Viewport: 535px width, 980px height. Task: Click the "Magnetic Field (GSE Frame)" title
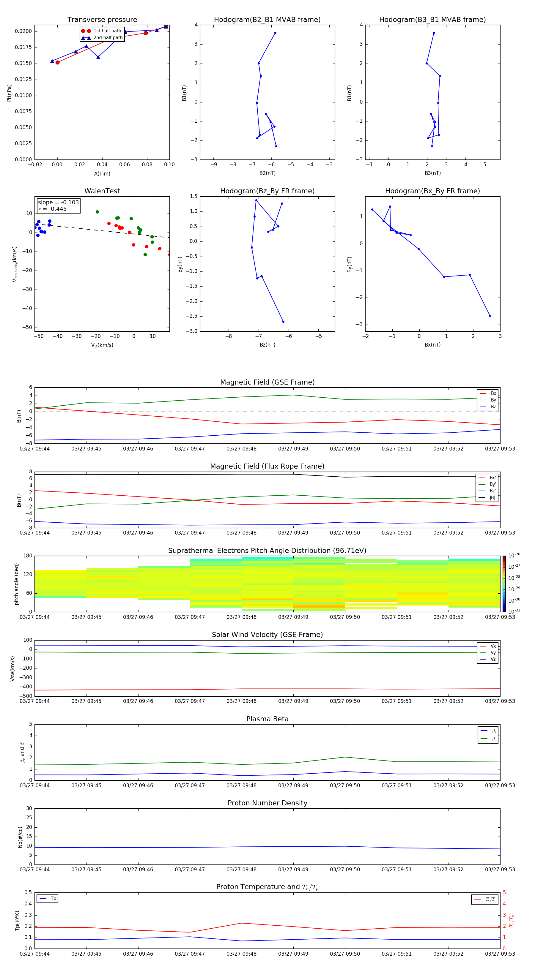pos(267,382)
